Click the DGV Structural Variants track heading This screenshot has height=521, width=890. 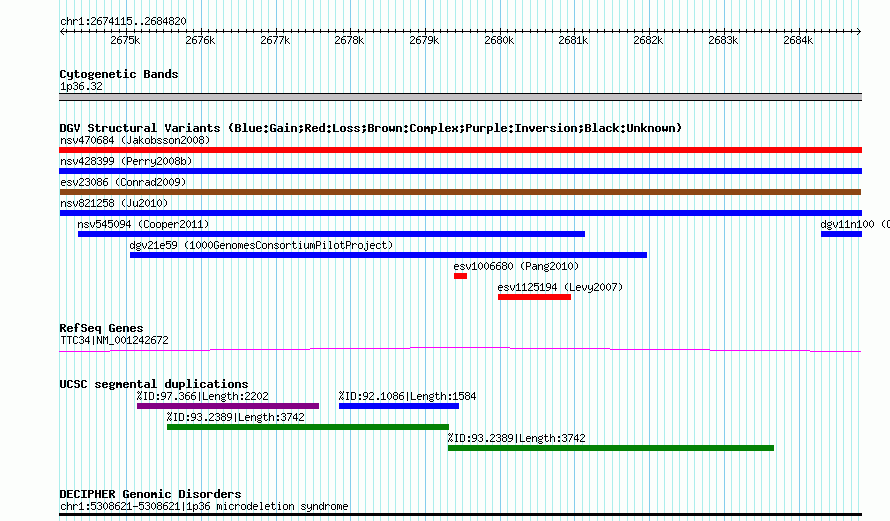371,128
